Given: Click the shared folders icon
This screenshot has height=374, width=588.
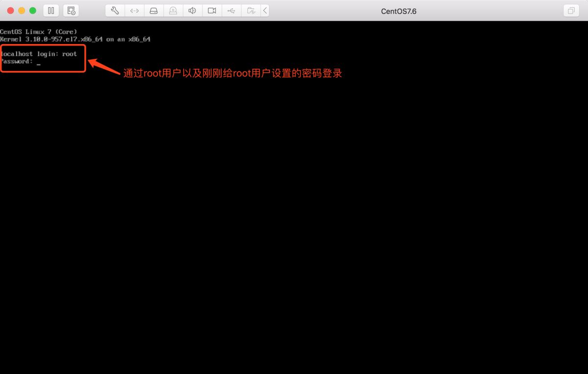Looking at the screenshot, I should (x=251, y=10).
